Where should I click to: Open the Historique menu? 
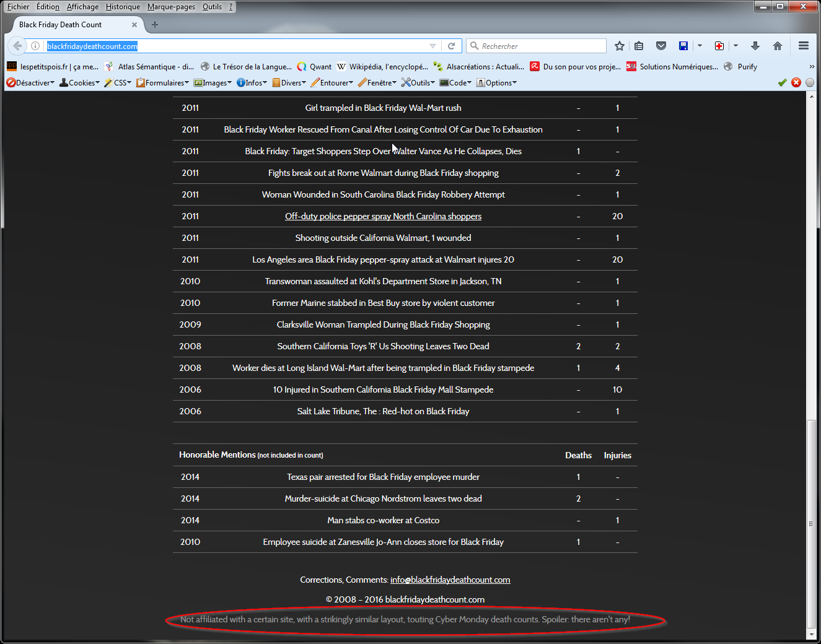(x=123, y=7)
